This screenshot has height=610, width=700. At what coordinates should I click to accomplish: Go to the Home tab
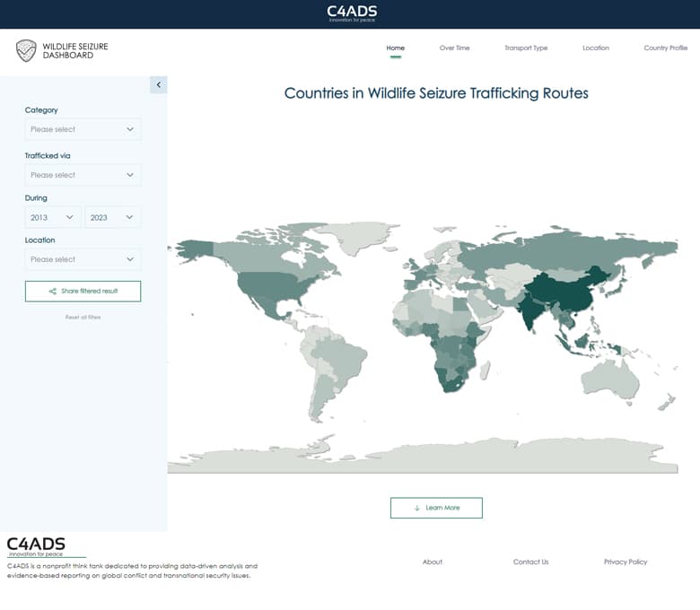(395, 48)
